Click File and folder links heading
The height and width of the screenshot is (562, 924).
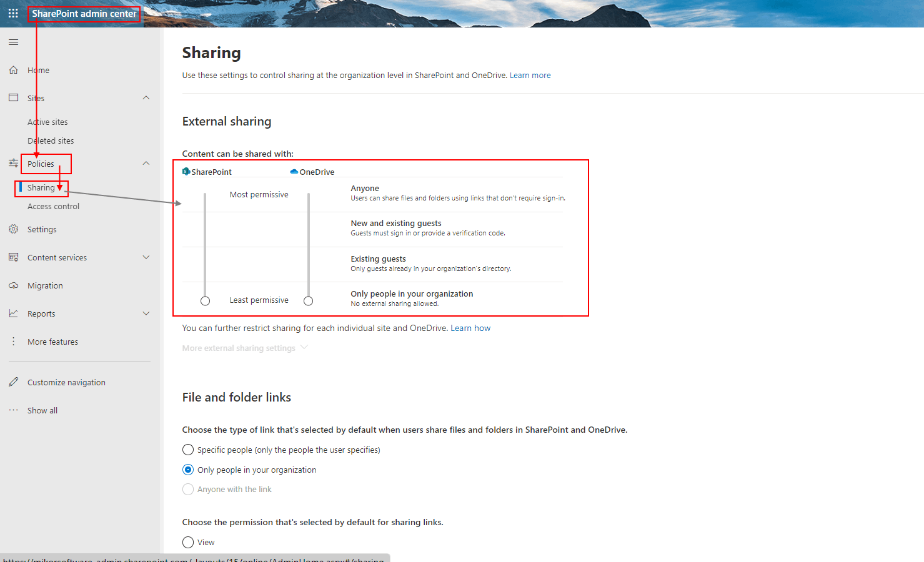(237, 398)
